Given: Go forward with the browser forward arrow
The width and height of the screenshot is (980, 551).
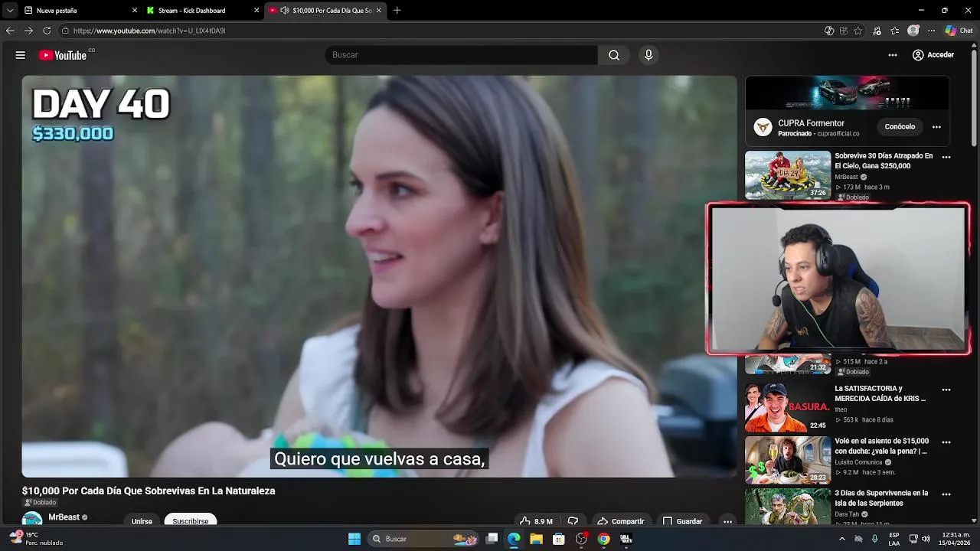Looking at the screenshot, I should point(28,31).
